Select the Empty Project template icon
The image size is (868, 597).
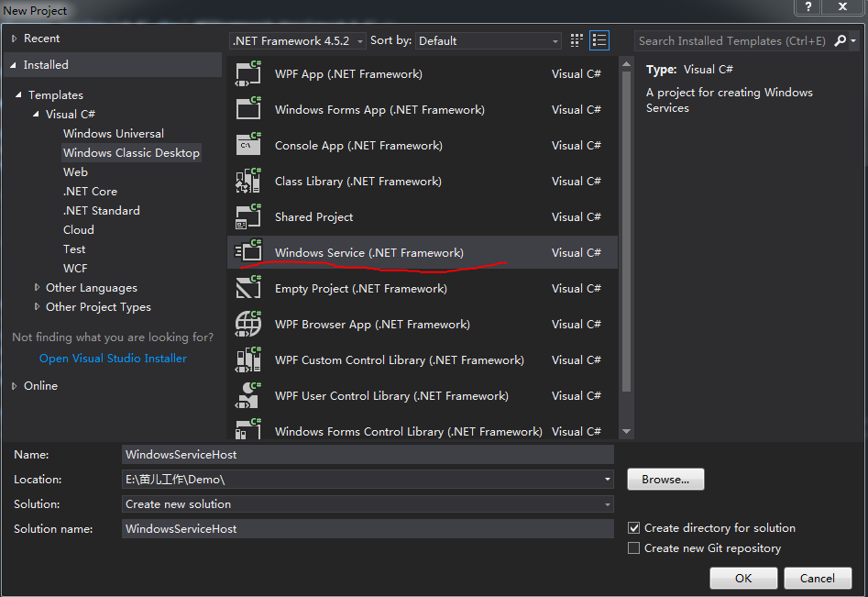tap(248, 288)
